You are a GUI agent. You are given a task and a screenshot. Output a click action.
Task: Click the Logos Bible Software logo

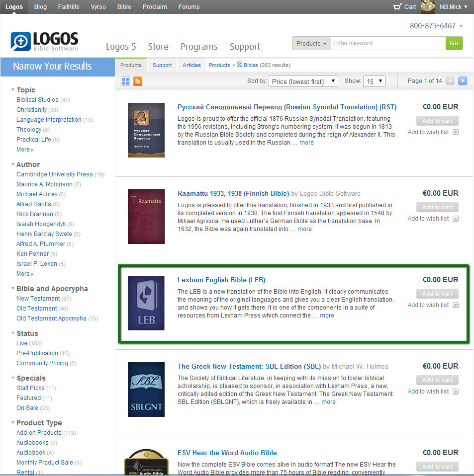(44, 41)
